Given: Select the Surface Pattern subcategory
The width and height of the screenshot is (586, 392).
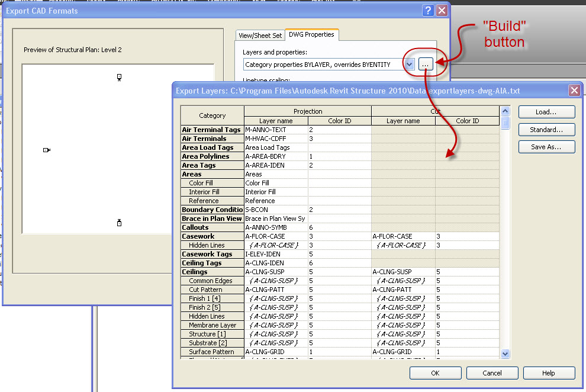Looking at the screenshot, I should (212, 352).
